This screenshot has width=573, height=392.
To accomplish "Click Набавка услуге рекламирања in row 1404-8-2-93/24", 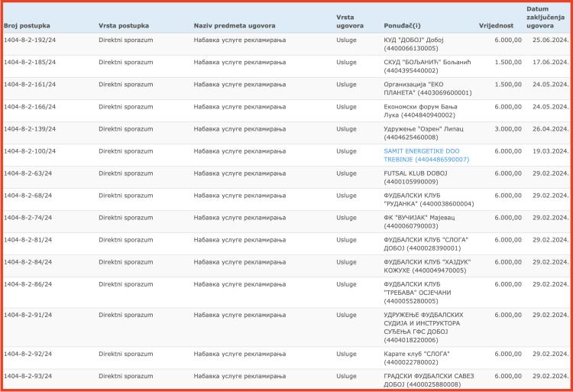I will click(x=240, y=376).
